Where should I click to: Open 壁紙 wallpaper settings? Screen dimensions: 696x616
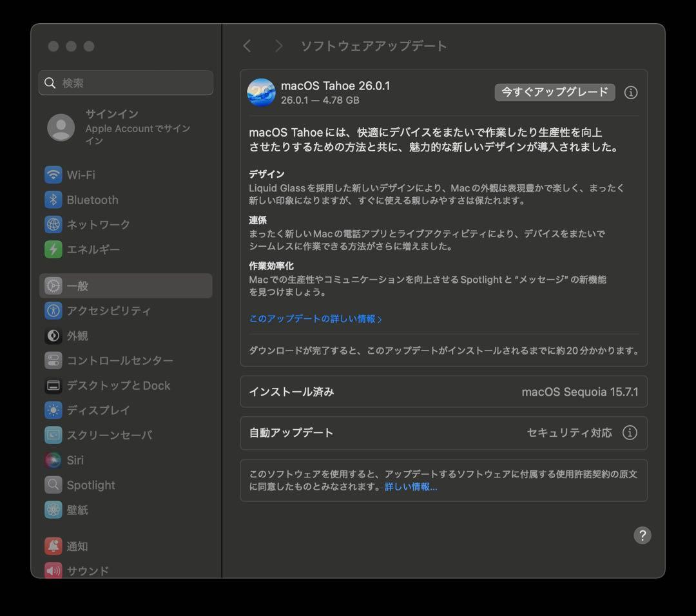(x=77, y=510)
